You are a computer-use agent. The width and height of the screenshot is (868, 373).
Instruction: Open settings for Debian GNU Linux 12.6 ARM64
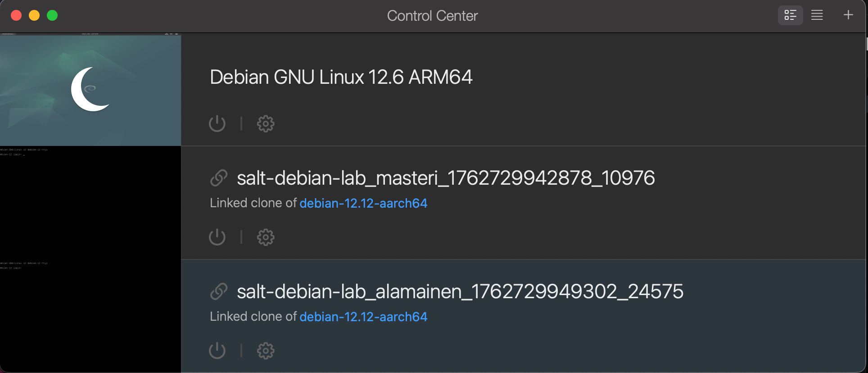click(x=266, y=123)
